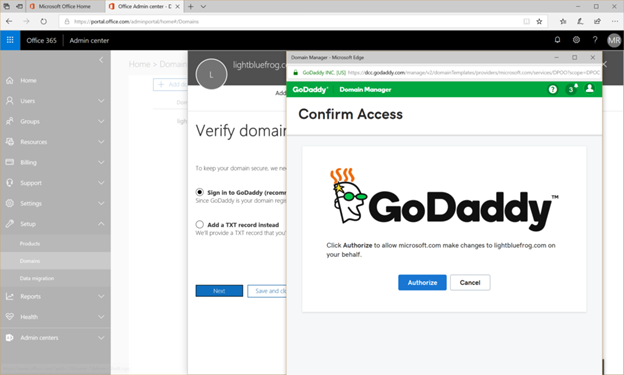Screen dimensions: 624x375
Task: Click the lightbluefrog domain avatar circle
Action: (211, 74)
